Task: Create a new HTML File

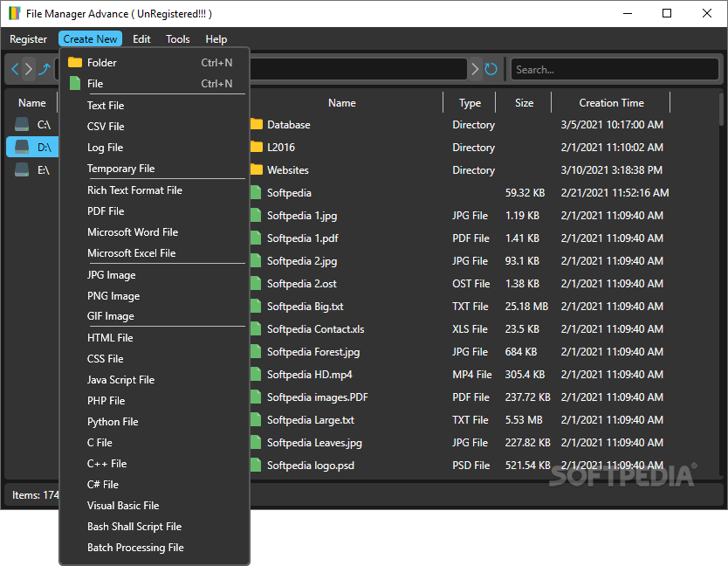Action: click(x=155, y=338)
